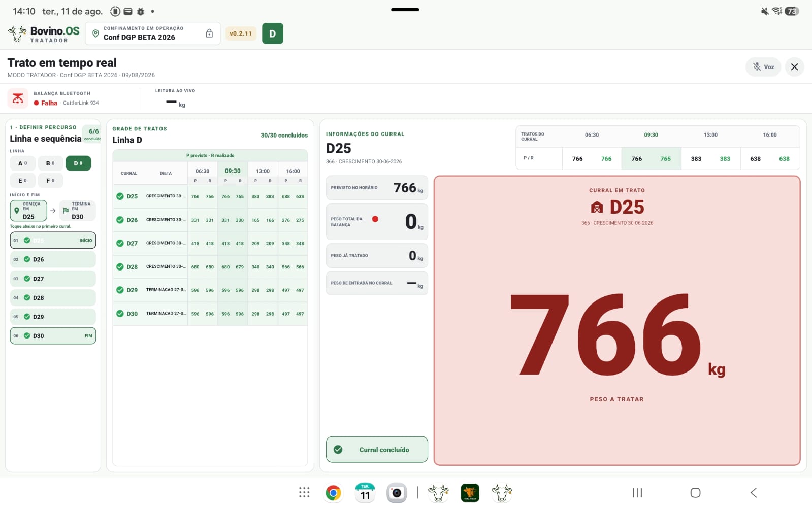Open the Camera app from the taskbar
812x507 pixels.
click(397, 493)
